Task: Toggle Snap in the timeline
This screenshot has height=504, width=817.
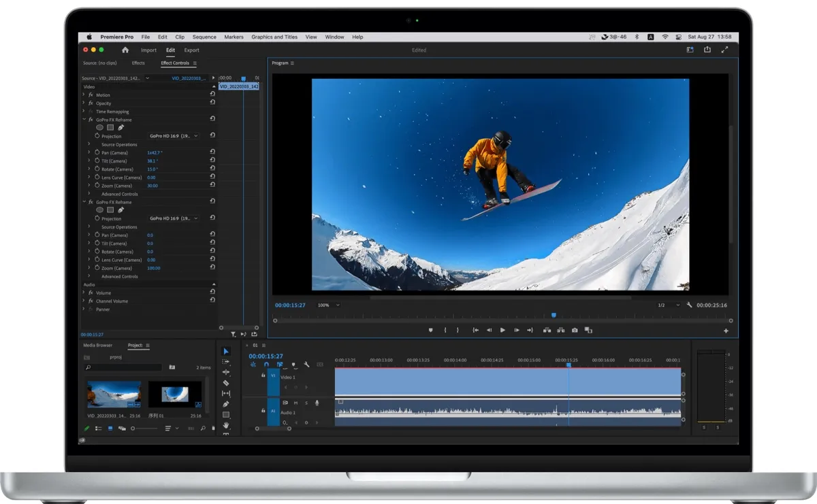Action: pyautogui.click(x=266, y=365)
